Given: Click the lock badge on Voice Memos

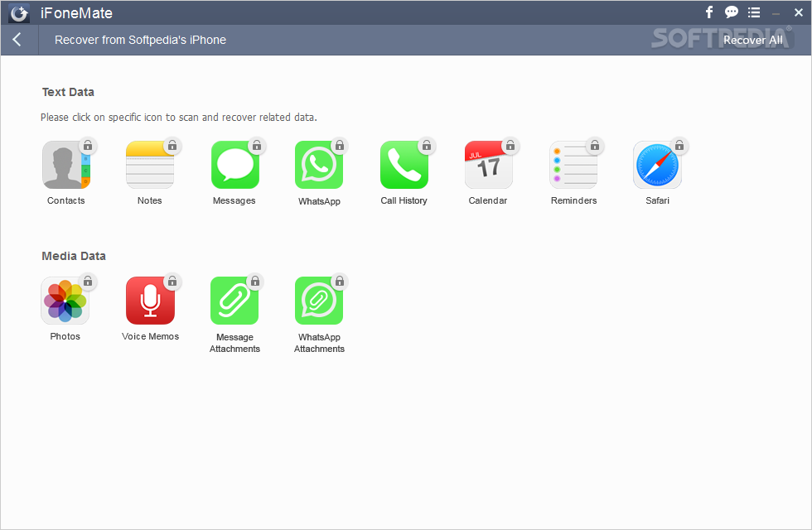Looking at the screenshot, I should pos(172,282).
